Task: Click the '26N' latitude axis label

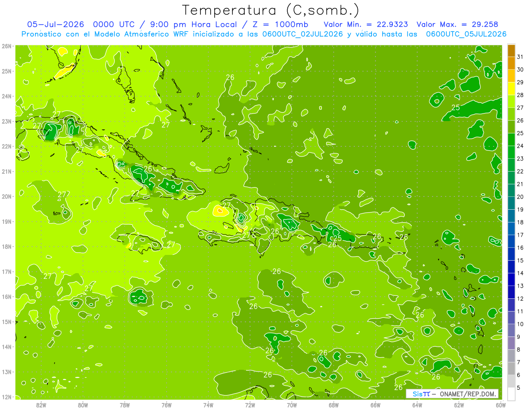Action: point(6,46)
